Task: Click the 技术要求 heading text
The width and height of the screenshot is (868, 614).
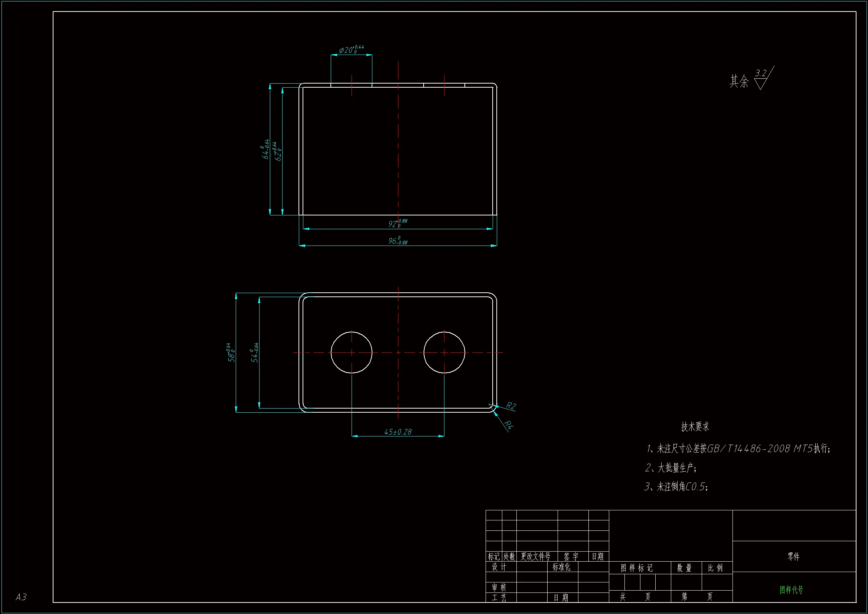Action: (x=695, y=427)
